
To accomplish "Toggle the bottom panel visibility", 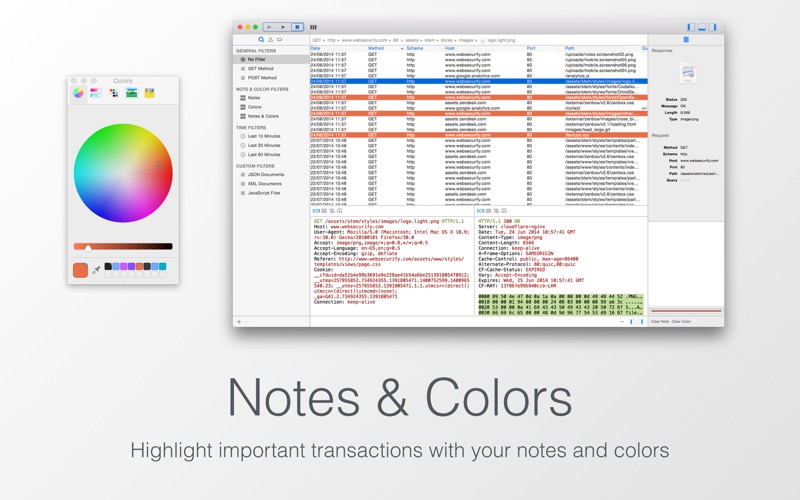I will pos(702,27).
